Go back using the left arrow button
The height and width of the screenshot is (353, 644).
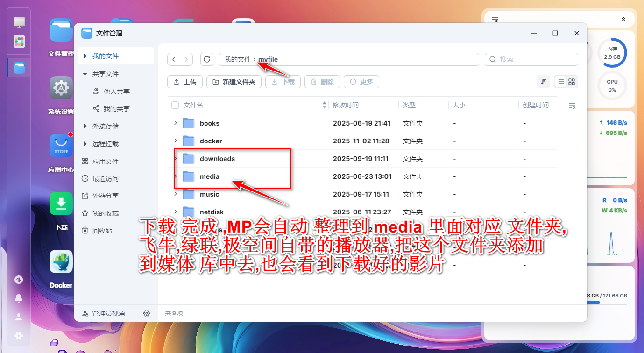pyautogui.click(x=174, y=59)
